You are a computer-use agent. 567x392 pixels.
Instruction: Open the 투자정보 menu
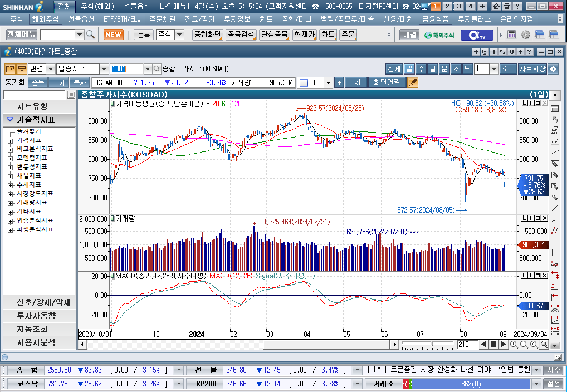pyautogui.click(x=237, y=19)
